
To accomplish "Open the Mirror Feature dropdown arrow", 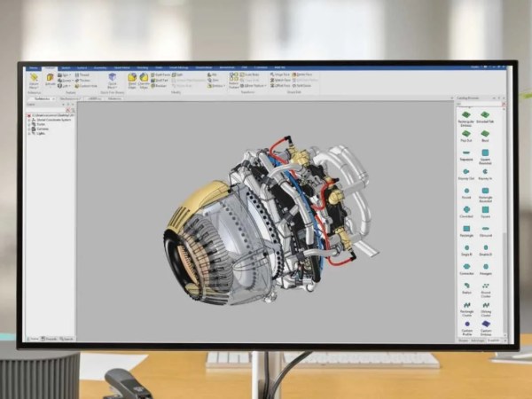I will (264, 86).
